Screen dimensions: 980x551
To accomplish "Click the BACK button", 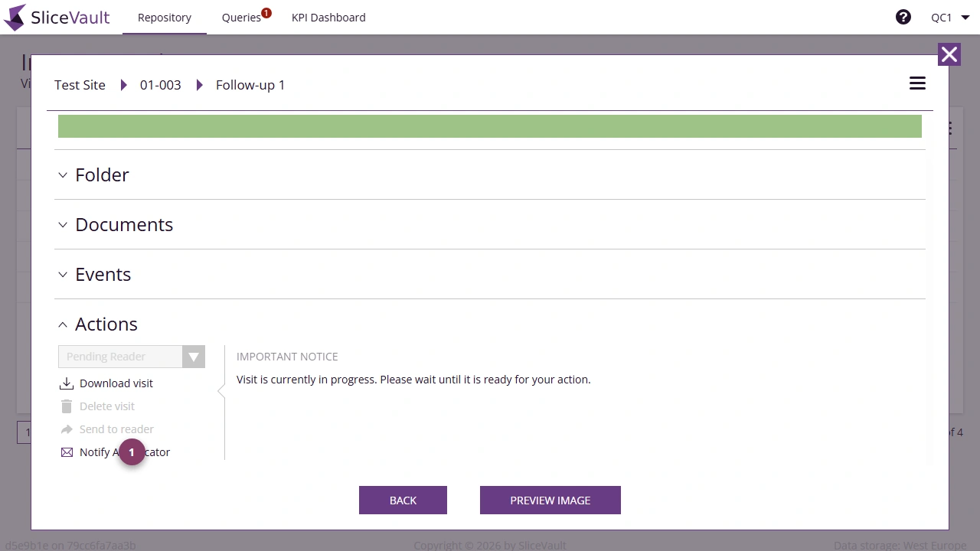I will (x=403, y=500).
